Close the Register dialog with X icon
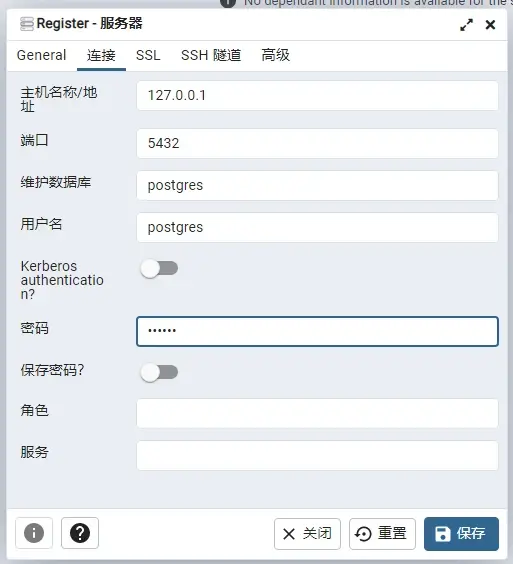 [x=490, y=25]
